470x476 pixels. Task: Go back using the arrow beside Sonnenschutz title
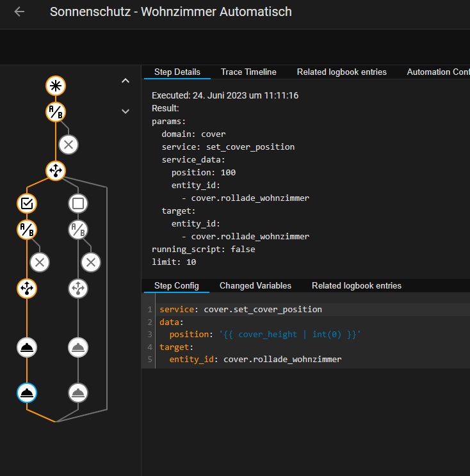pos(19,12)
